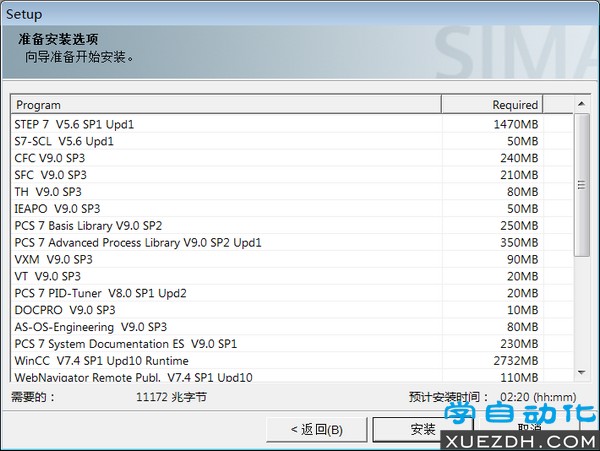Click the 90MB size for VXM
This screenshot has height=451, width=600.
[522, 259]
